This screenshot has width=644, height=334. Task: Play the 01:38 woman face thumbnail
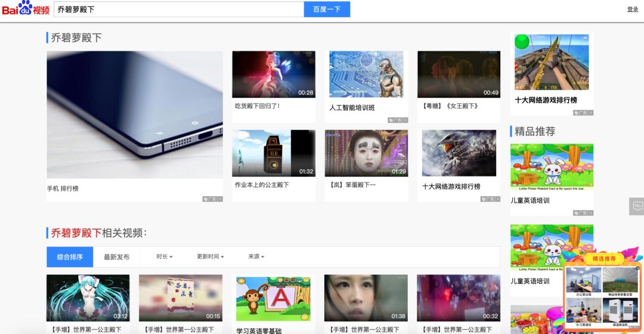[x=366, y=298]
